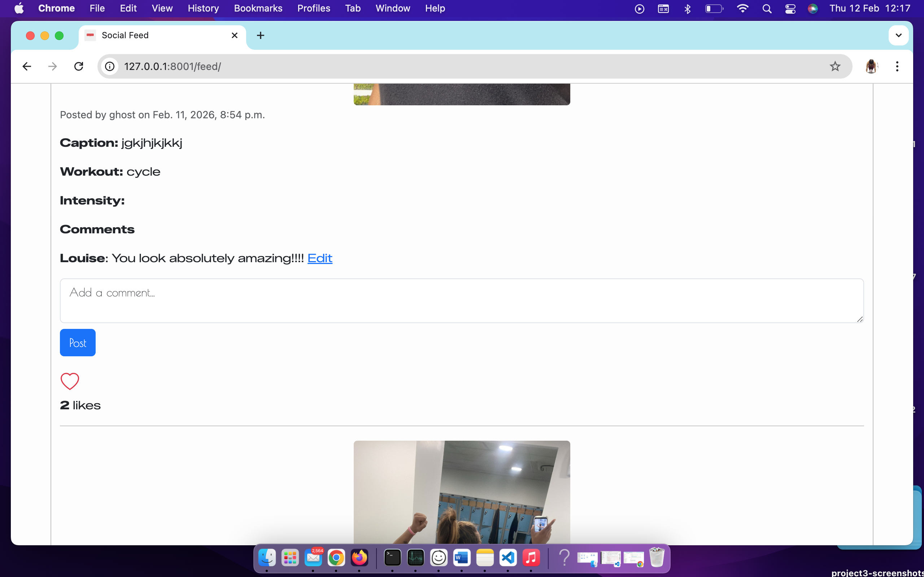Image resolution: width=924 pixels, height=577 pixels.
Task: Launch Visual Studio Code from the dock
Action: (508, 558)
